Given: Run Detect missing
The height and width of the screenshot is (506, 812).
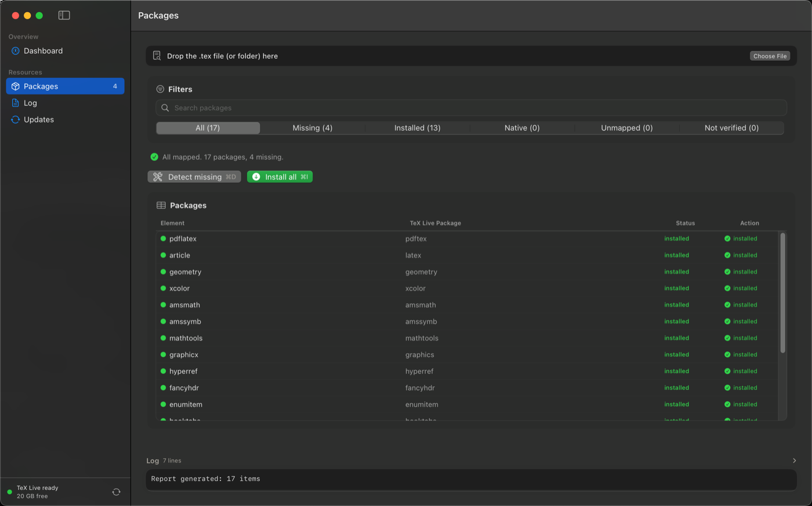Looking at the screenshot, I should [x=194, y=177].
